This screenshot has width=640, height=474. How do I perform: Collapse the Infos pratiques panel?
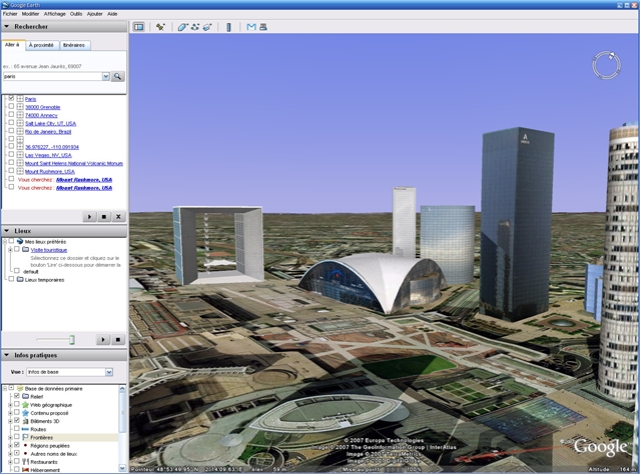click(7, 355)
